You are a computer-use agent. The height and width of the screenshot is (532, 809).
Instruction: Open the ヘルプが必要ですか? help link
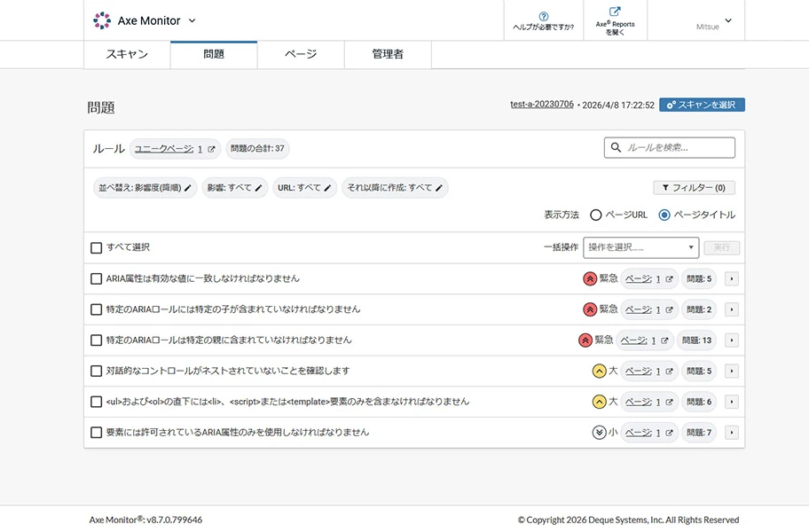coord(543,21)
